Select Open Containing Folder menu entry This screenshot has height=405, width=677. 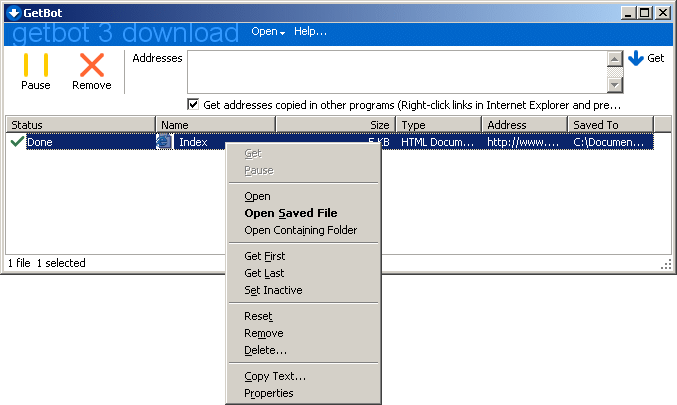(x=303, y=230)
